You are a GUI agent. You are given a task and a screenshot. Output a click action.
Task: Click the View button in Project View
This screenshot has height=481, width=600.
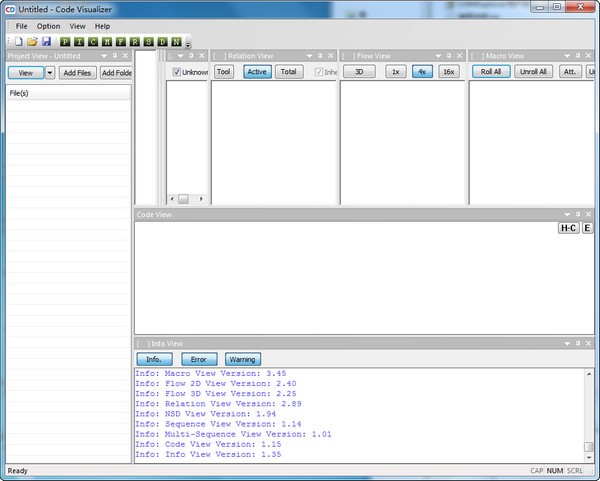point(26,73)
